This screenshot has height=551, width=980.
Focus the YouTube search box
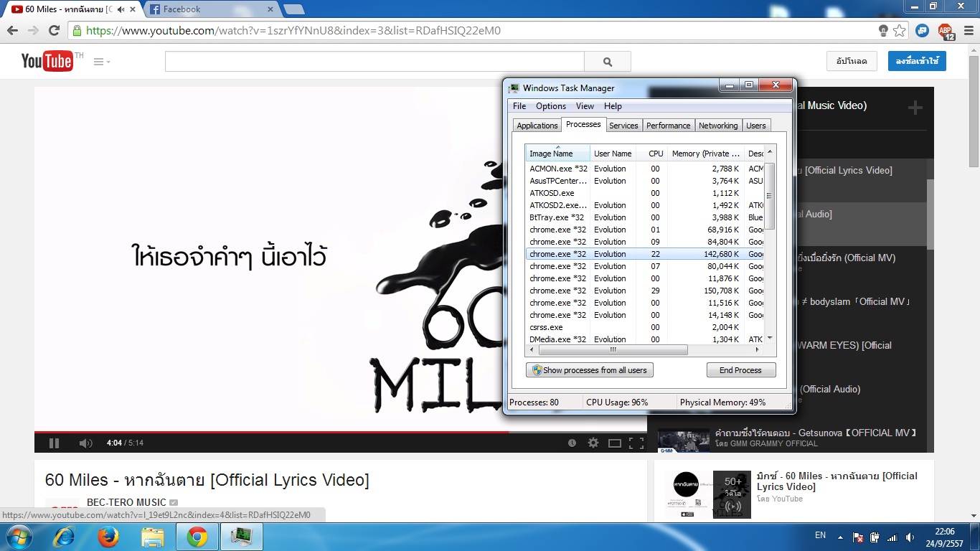(374, 62)
